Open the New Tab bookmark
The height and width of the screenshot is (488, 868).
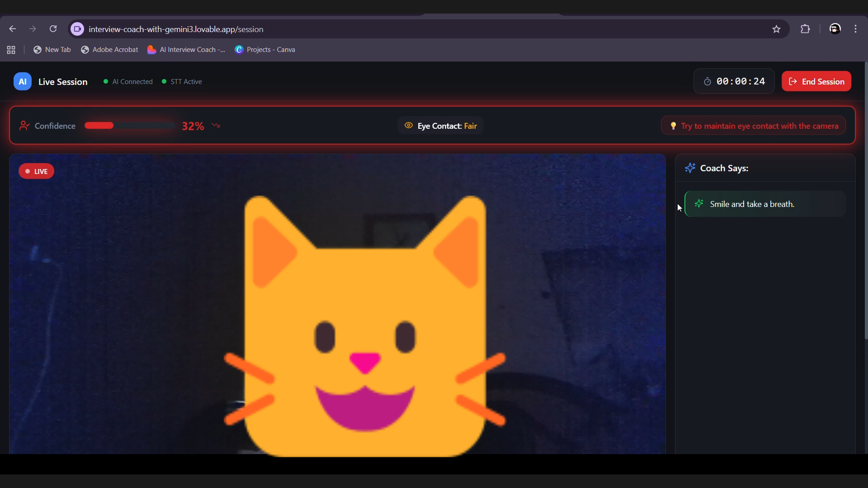pyautogui.click(x=52, y=50)
